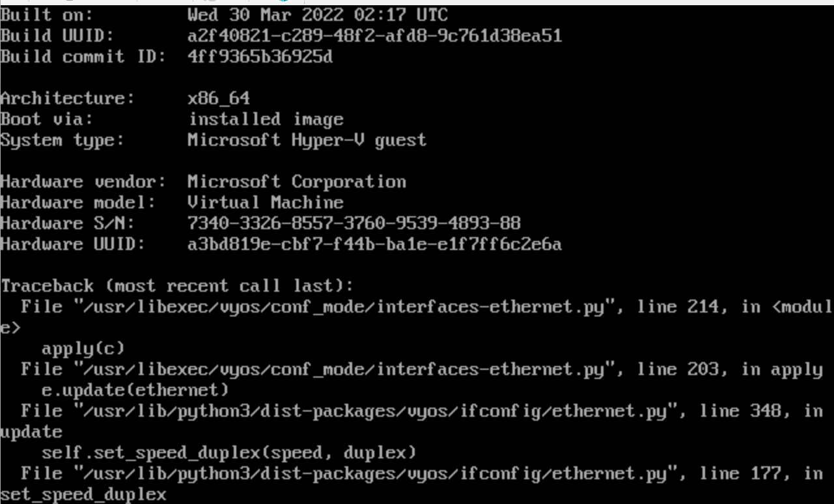Click the "Virtual Machine" hardware model value
This screenshot has width=834, height=504.
(x=265, y=203)
